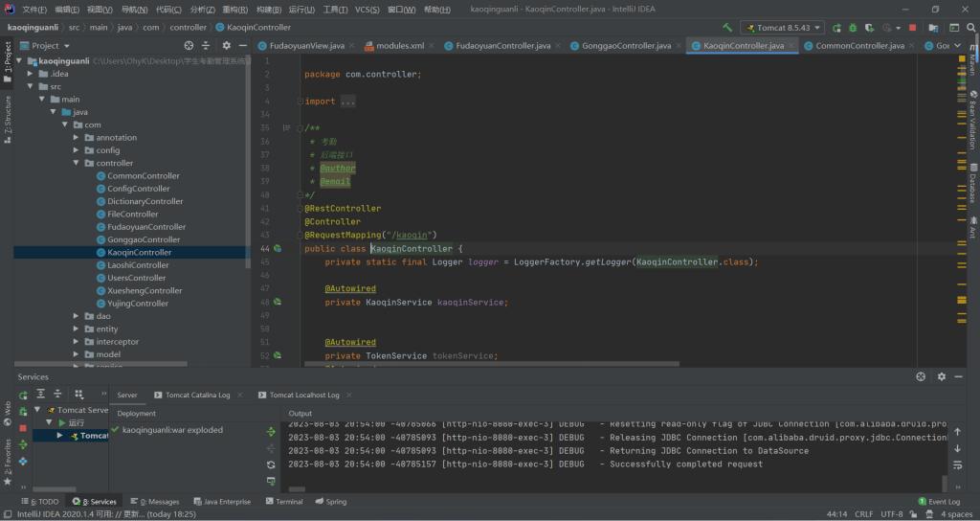Open the Event Log button
This screenshot has width=980, height=521.
point(939,502)
